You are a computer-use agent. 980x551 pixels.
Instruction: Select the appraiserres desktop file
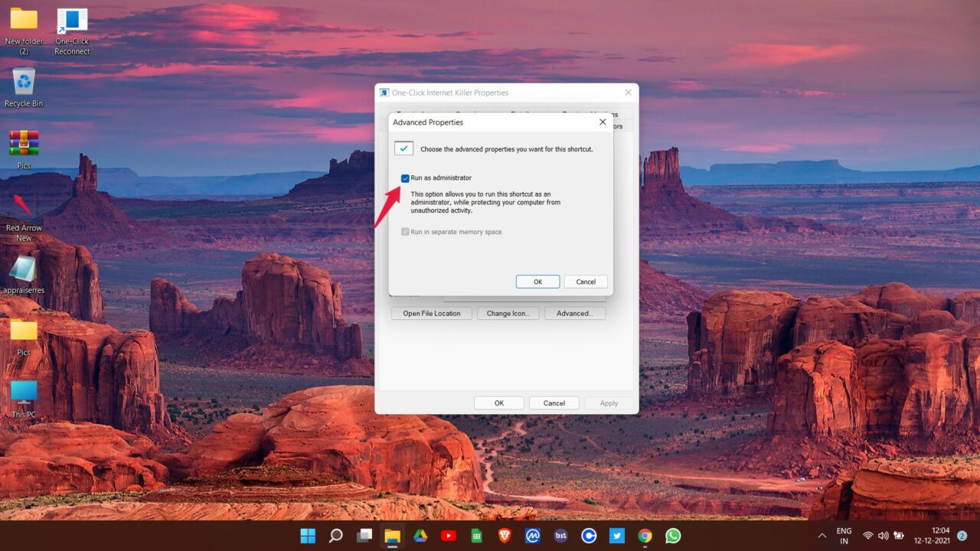24,275
